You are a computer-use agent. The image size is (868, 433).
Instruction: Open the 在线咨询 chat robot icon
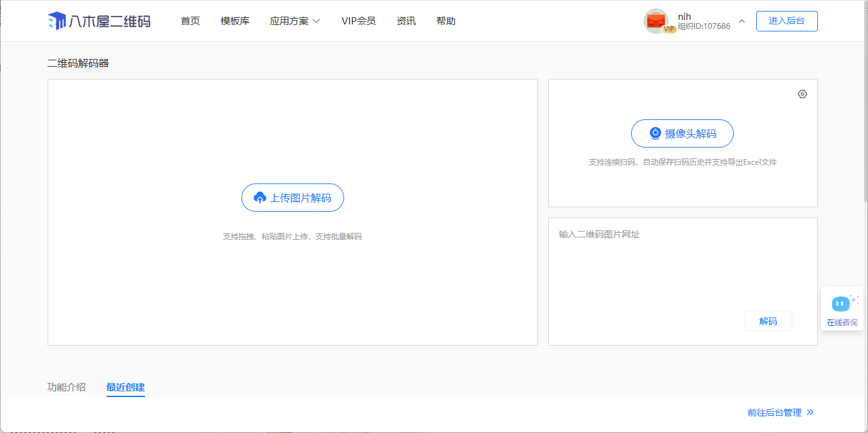pyautogui.click(x=840, y=303)
